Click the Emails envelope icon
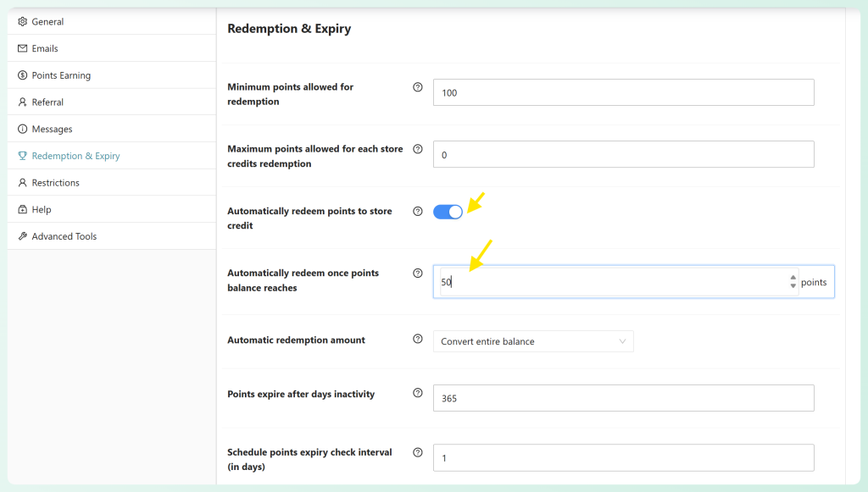Screen dimensions: 868x492 click(x=22, y=48)
